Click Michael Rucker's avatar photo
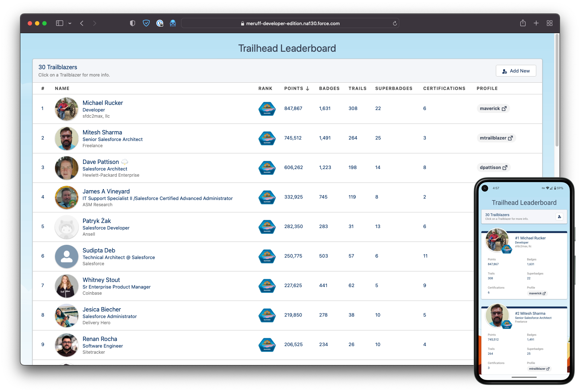This screenshot has height=392, width=580. pos(67,109)
